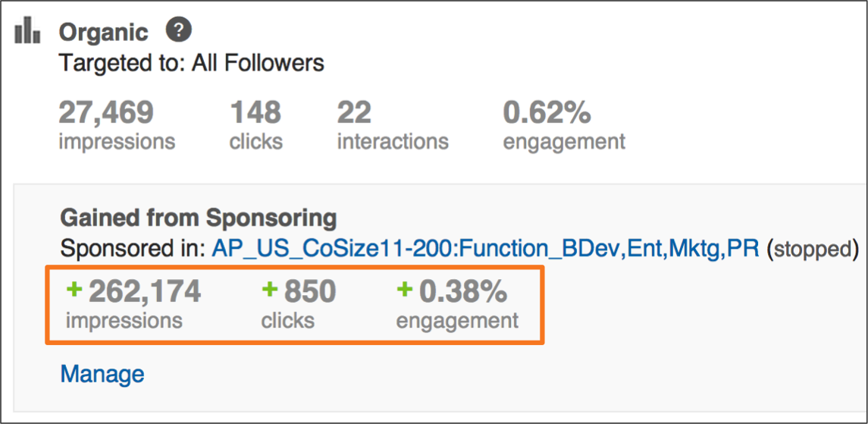Click the 27,469 organic impressions figure
This screenshot has width=868, height=424.
click(106, 113)
